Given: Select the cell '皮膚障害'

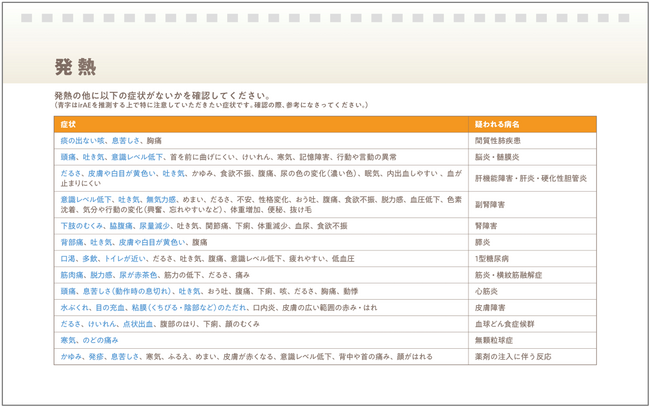Looking at the screenshot, I should point(532,308).
